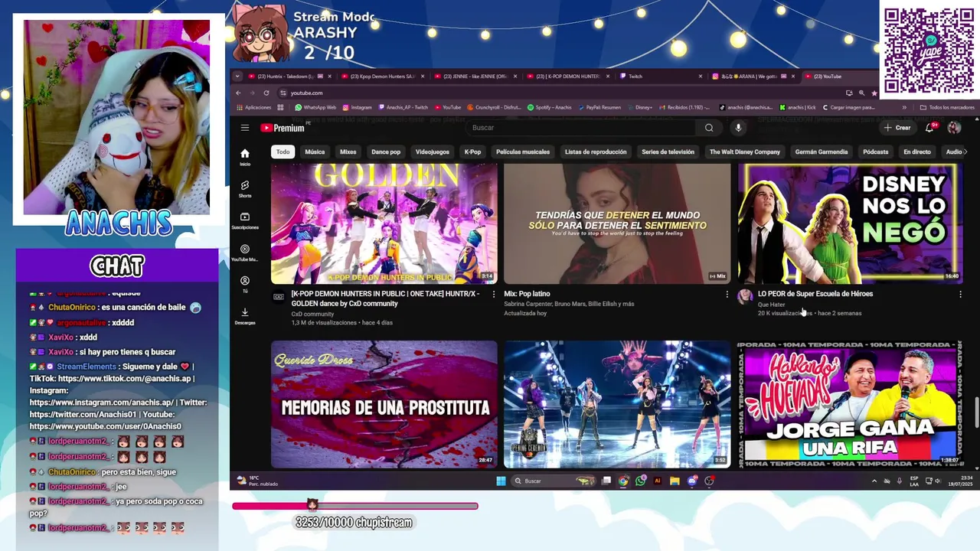Screen dimensions: 980x551
Task: Open Windows Start menu
Action: (501, 481)
